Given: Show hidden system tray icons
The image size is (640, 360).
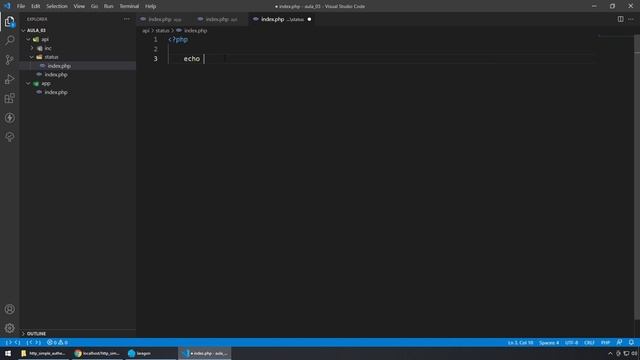Looking at the screenshot, I should point(610,353).
